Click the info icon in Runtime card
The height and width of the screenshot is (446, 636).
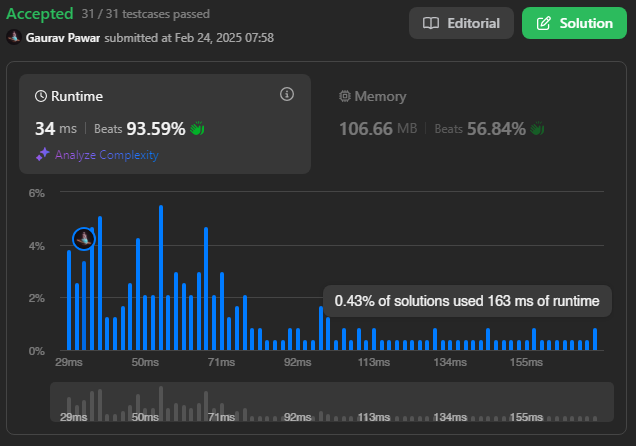287,95
